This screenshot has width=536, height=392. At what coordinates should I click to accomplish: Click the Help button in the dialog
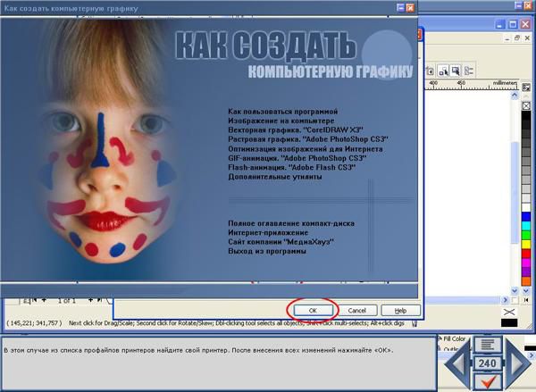[400, 310]
